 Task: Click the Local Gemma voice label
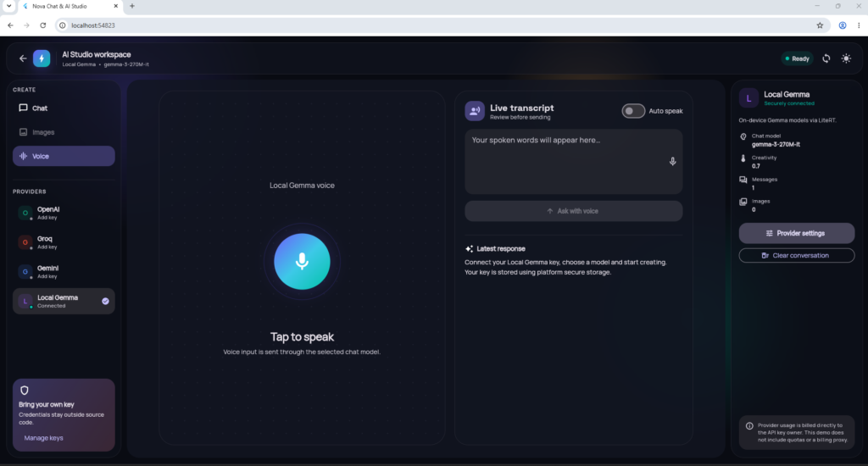[302, 186]
